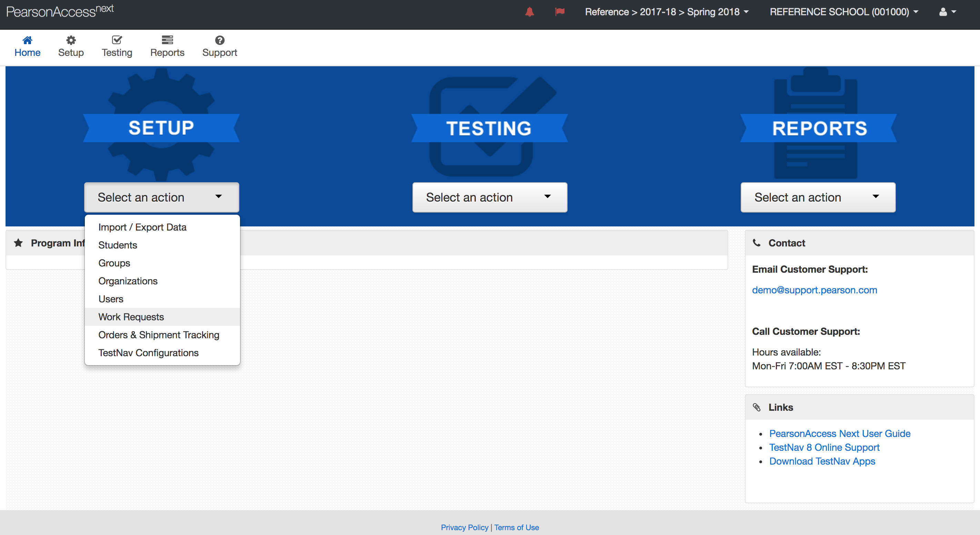This screenshot has height=535, width=980.
Task: Select Work Requests menu entry
Action: click(131, 317)
